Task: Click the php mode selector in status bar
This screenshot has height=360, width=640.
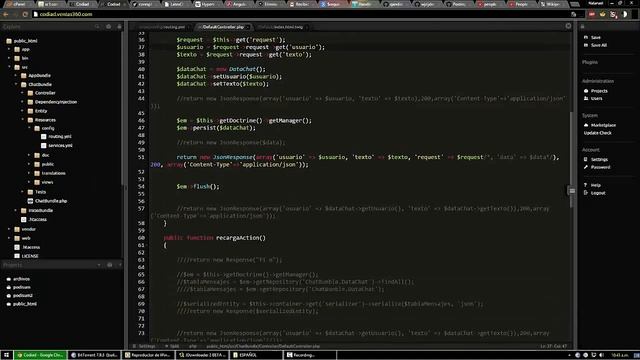Action: (192, 346)
